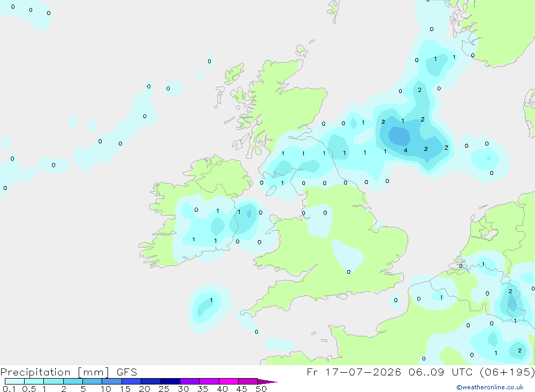Pick the 40–45 mm magenta legend swatch
The image size is (535, 392).
pos(228,381)
